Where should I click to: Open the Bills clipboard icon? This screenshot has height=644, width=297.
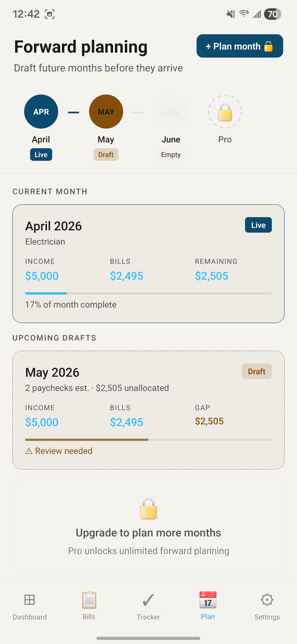[x=89, y=600]
